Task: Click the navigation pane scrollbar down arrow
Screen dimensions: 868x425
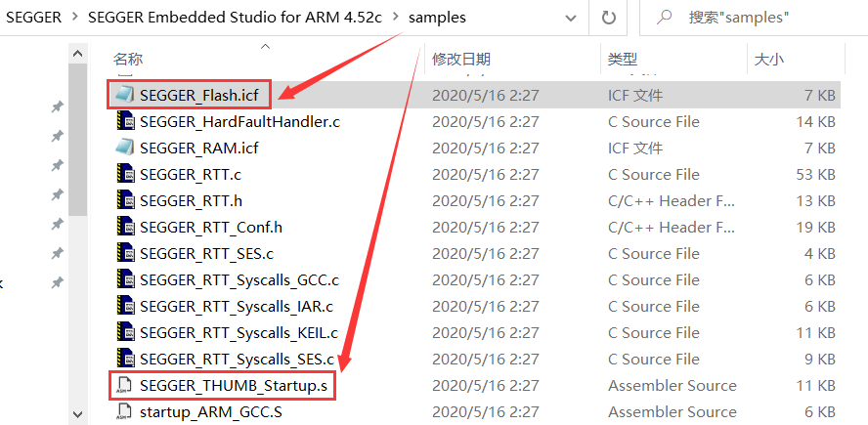Action: [78, 414]
